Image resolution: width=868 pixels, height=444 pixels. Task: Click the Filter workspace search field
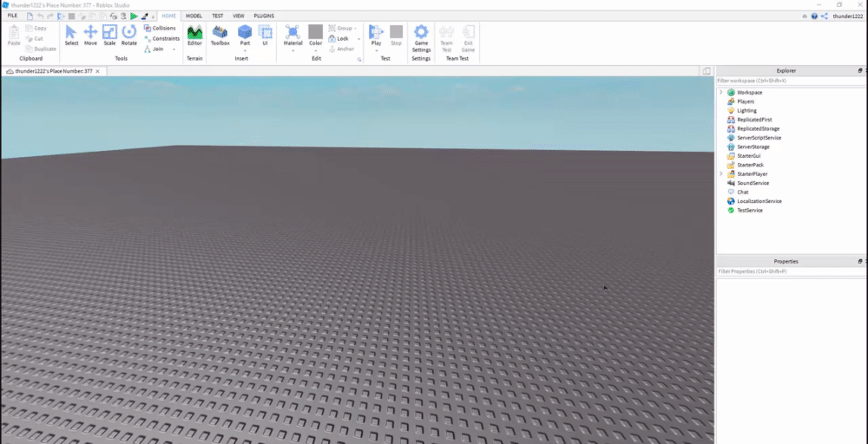tap(791, 81)
